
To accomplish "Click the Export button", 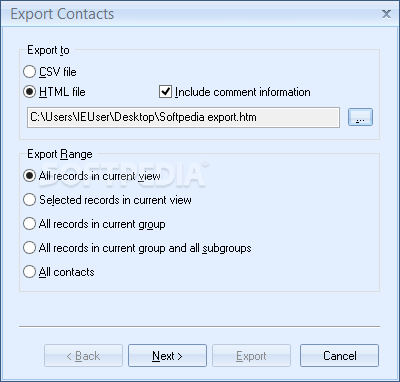I will pos(251,356).
